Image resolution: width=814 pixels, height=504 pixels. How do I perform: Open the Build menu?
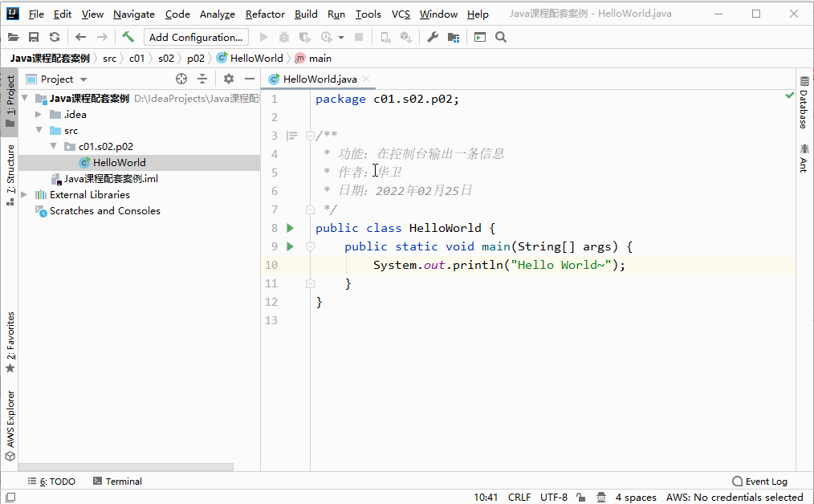click(306, 14)
